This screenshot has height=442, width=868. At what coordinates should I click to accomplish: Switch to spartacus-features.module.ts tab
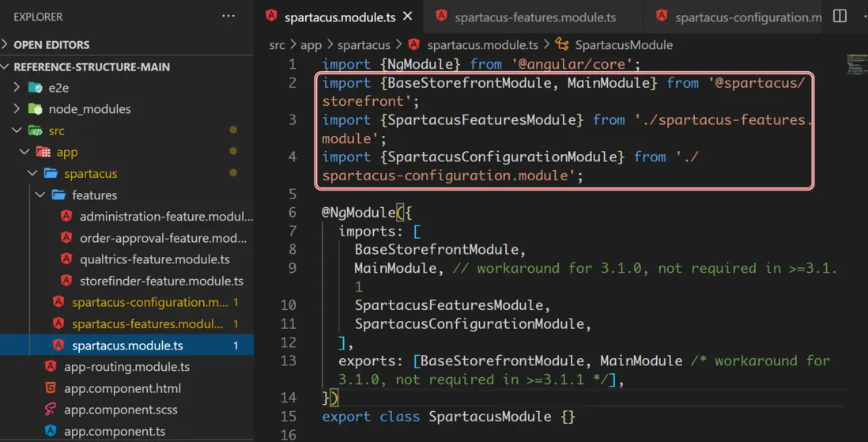(x=535, y=17)
